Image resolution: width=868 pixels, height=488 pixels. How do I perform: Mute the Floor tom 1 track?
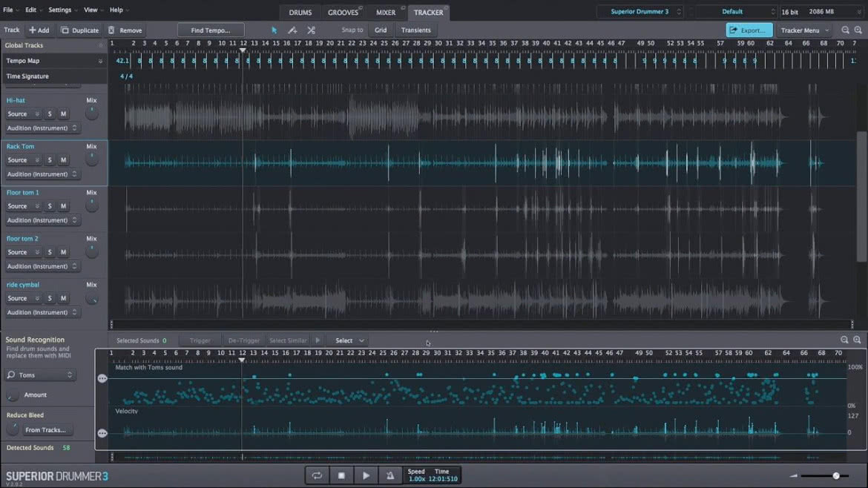[x=63, y=206]
